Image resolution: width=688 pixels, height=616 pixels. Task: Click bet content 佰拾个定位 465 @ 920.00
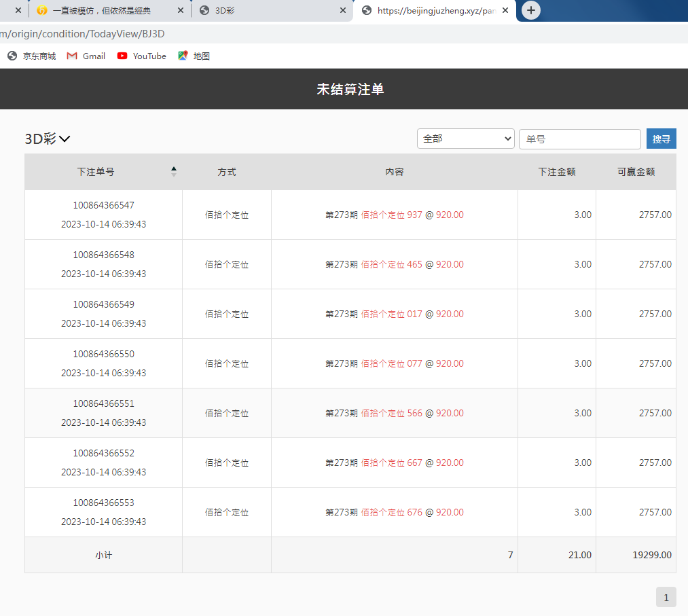coord(412,264)
